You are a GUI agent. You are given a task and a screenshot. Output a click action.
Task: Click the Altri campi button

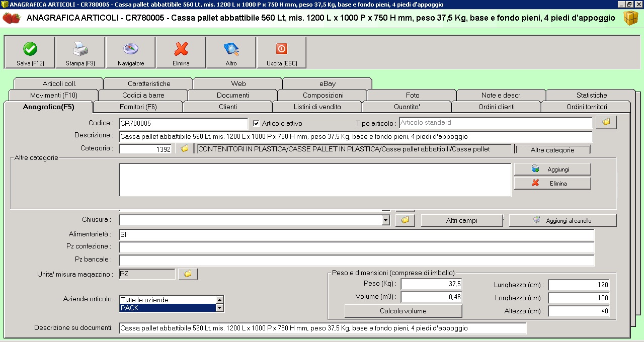tap(462, 220)
